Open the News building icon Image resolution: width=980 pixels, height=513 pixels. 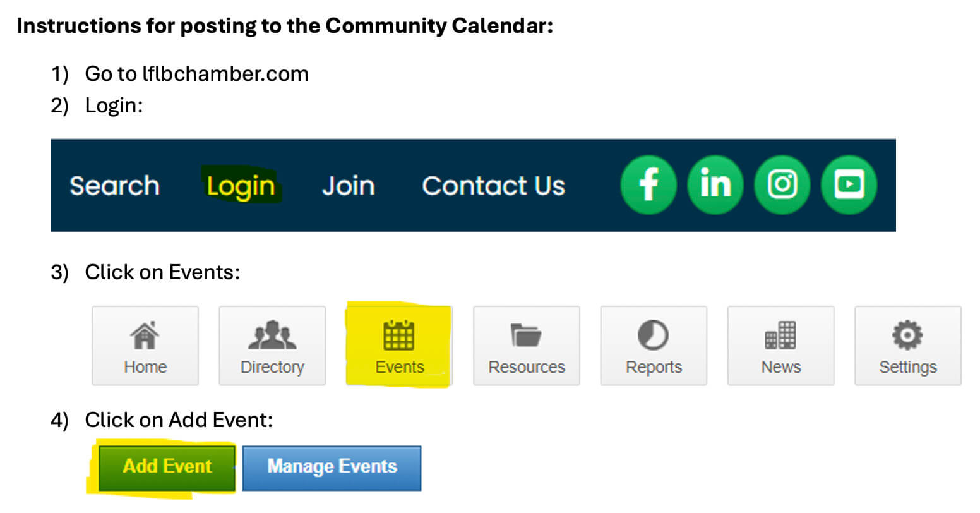[780, 335]
